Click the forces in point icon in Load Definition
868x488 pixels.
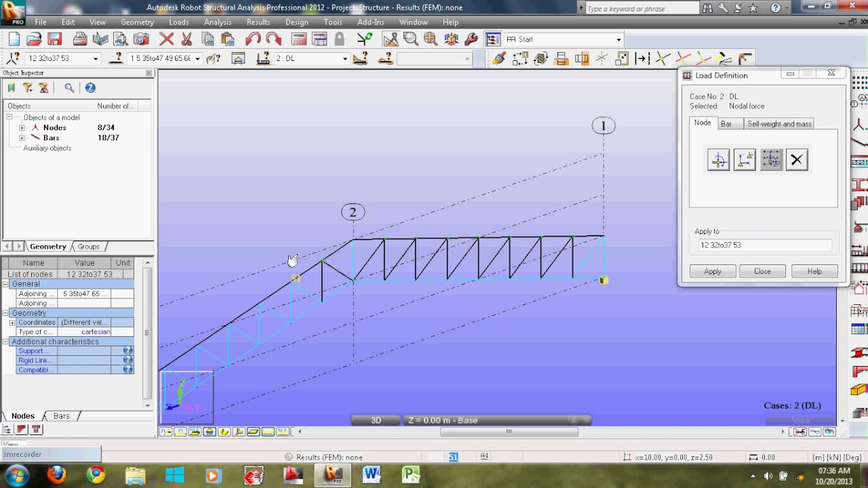point(771,160)
